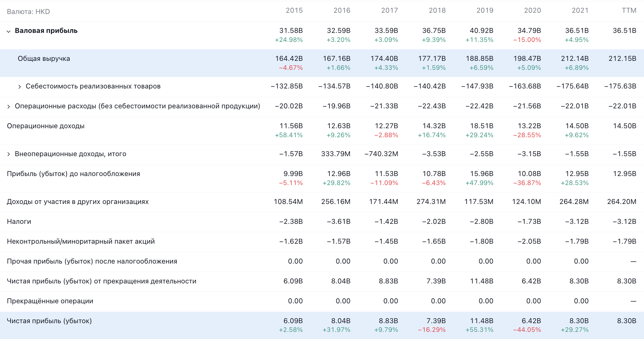Viewport: 644px width, 339px height.
Task: Click taxes value −1.42B
Action: (386, 222)
